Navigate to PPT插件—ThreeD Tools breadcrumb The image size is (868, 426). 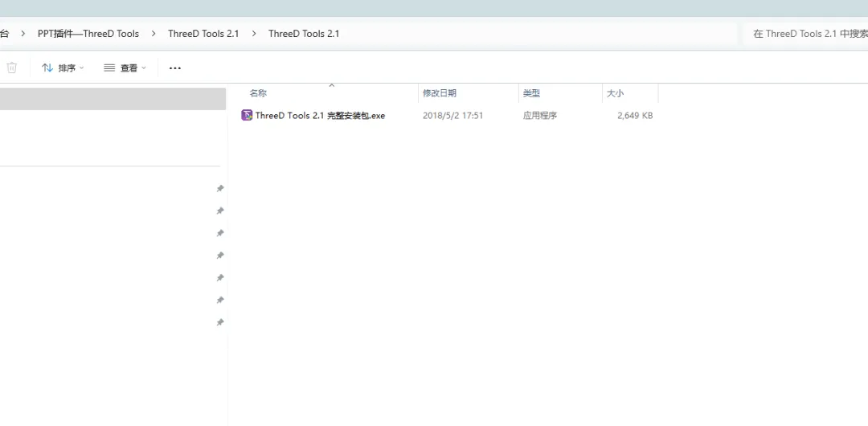[x=88, y=33]
